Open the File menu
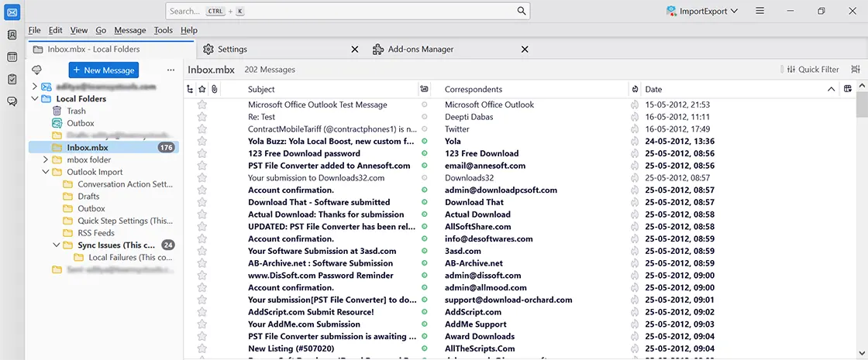This screenshot has height=360, width=868. [x=34, y=30]
